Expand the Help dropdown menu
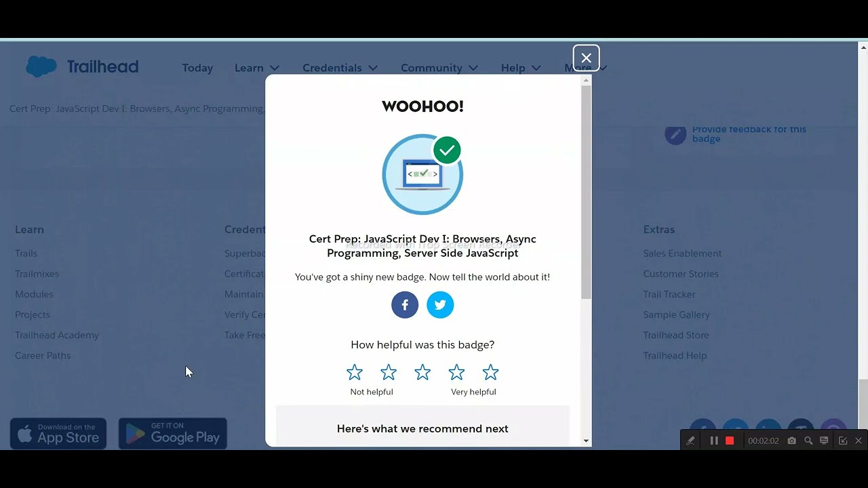This screenshot has width=868, height=488. 521,68
